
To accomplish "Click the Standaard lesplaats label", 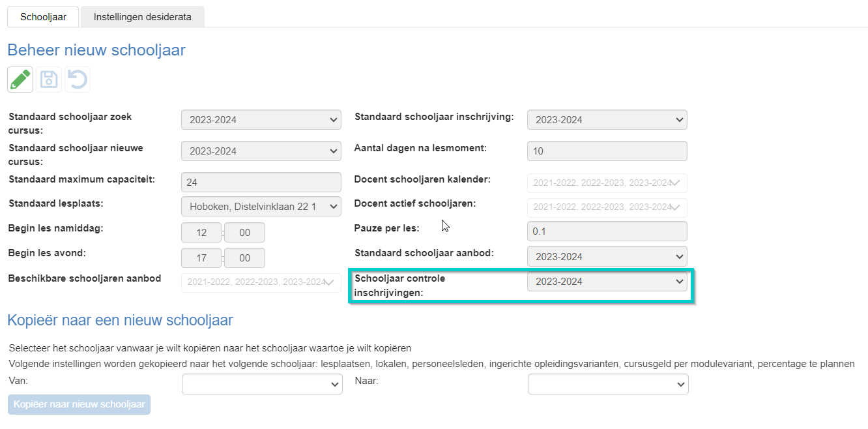I will (x=57, y=203).
